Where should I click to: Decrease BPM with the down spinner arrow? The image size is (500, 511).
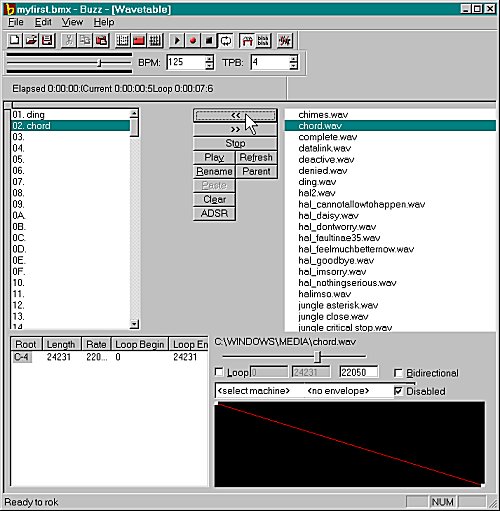(x=209, y=66)
